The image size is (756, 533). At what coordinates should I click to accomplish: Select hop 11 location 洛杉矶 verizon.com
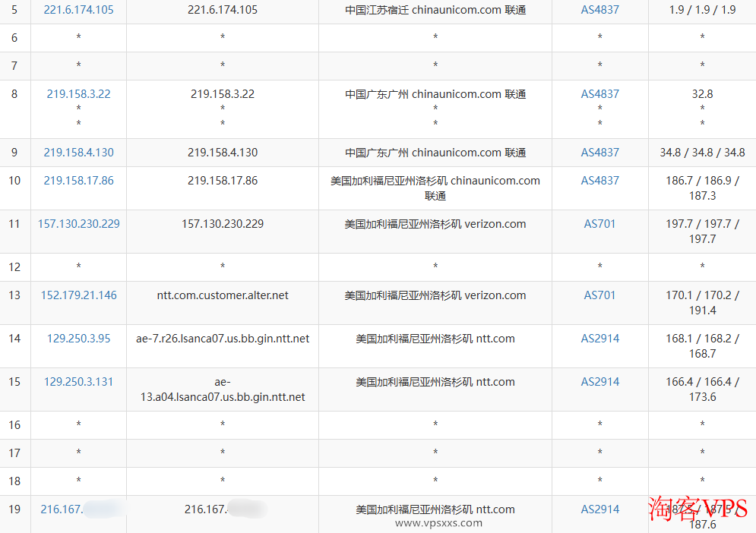pyautogui.click(x=435, y=224)
